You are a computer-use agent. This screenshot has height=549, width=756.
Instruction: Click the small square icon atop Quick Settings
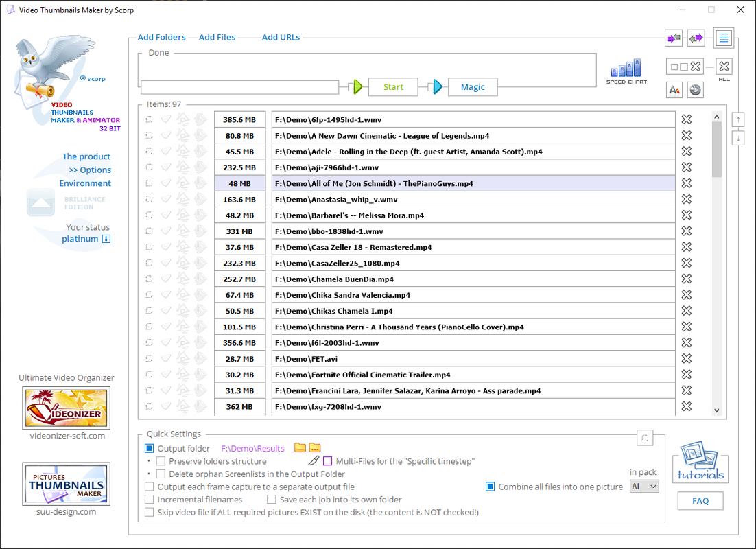[645, 438]
